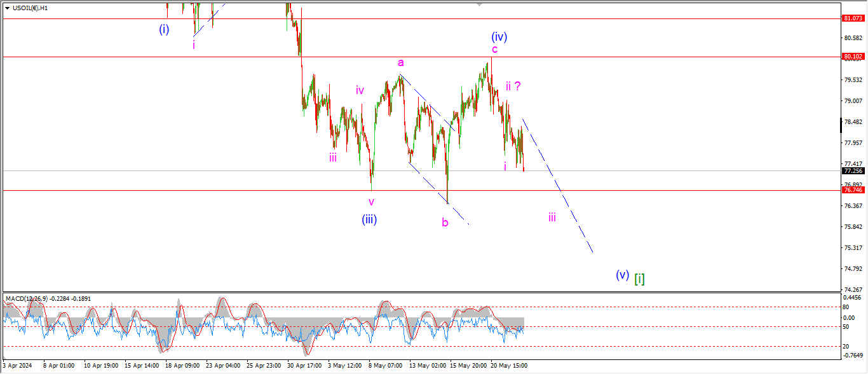Click the MACD scale value 0.4456

pyautogui.click(x=852, y=298)
